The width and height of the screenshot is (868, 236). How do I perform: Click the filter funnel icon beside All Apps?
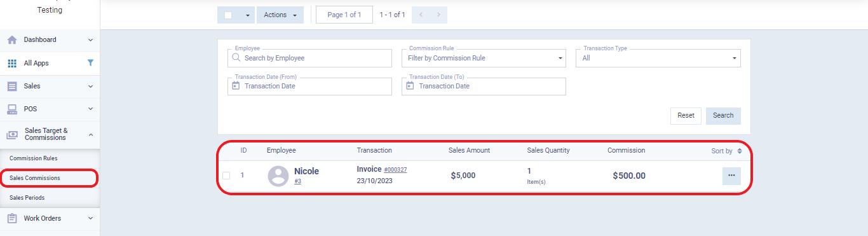90,63
